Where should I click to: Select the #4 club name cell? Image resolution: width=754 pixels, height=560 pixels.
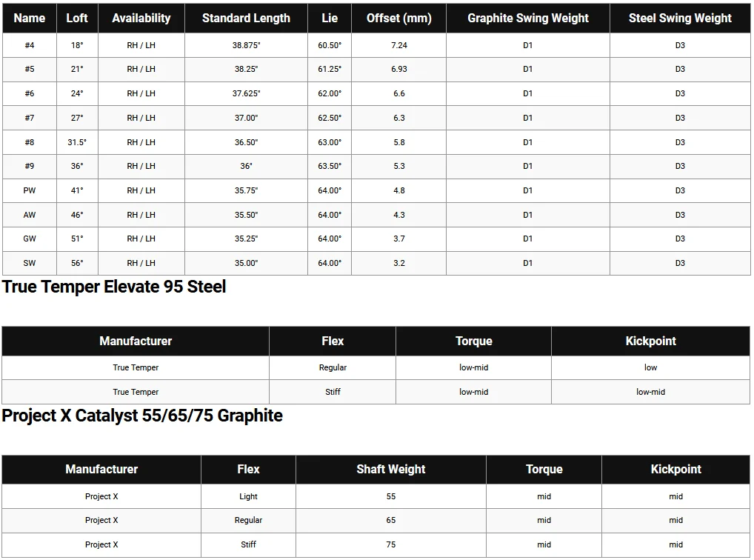(30, 45)
